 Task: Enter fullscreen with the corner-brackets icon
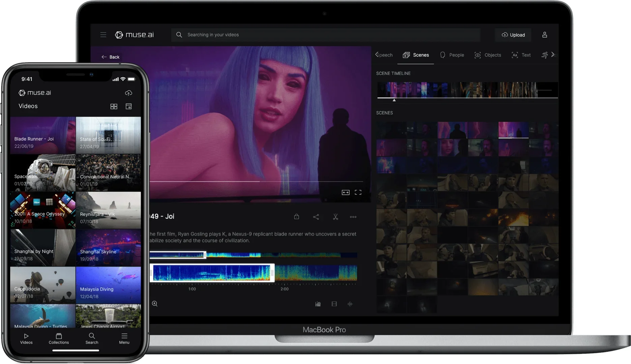[358, 192]
